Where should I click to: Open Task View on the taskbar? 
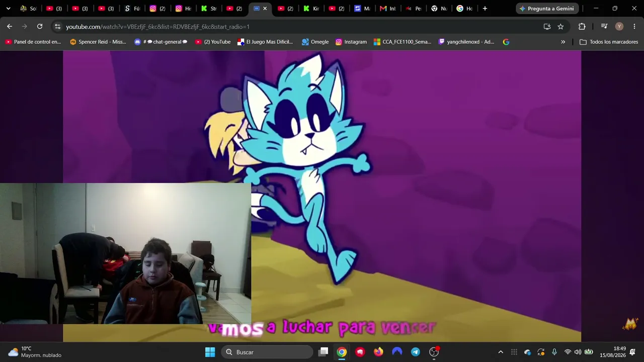click(x=324, y=352)
